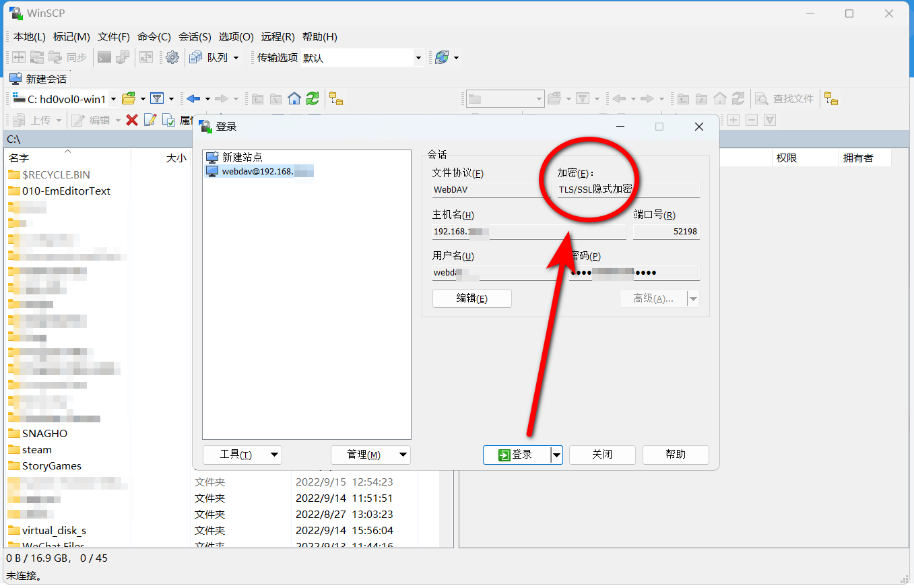Viewport: 914px width, 588px height.
Task: Click the red X delete icon
Action: (x=132, y=120)
